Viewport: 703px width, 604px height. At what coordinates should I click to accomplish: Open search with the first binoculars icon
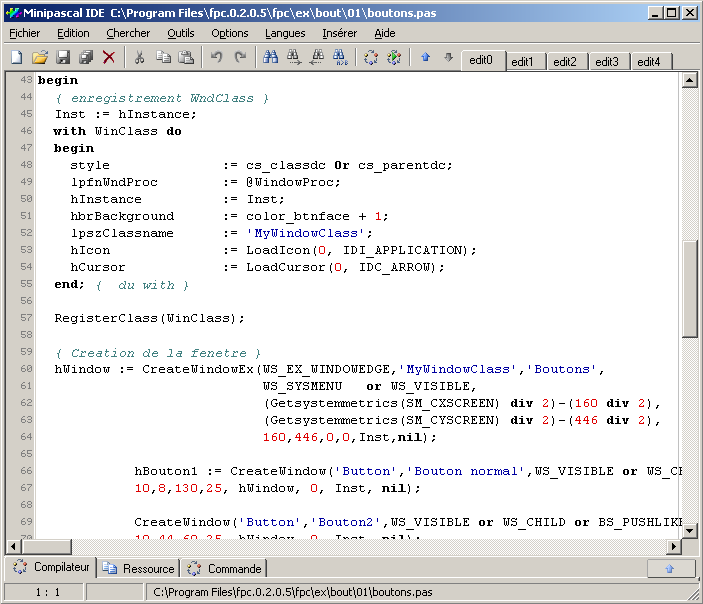(270, 58)
